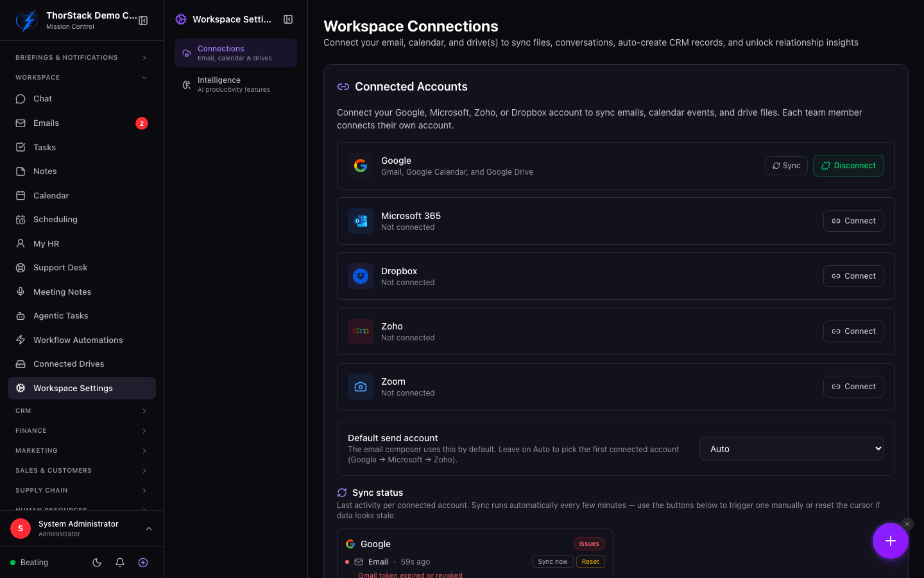The height and width of the screenshot is (578, 924).
Task: Click the Support Desk lifebuoy icon
Action: coord(21,268)
